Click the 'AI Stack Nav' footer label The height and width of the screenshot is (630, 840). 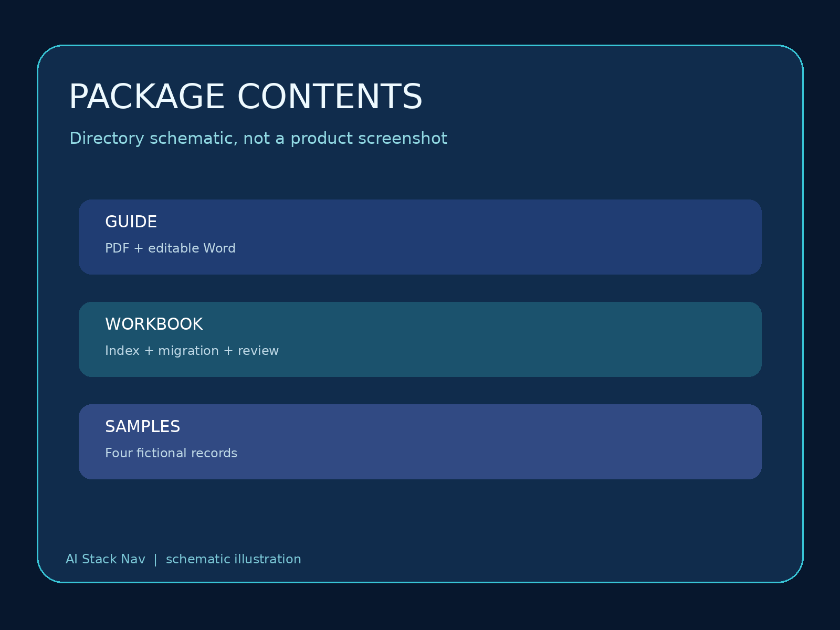pos(105,559)
